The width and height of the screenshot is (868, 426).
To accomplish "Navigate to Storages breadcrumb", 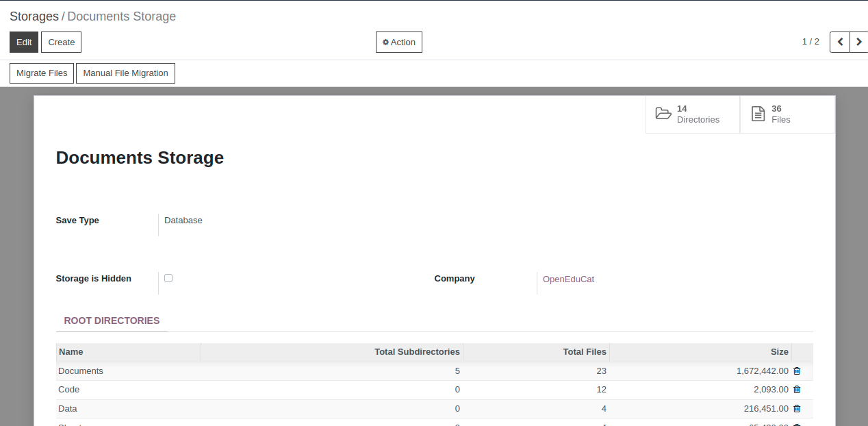I will click(x=34, y=16).
